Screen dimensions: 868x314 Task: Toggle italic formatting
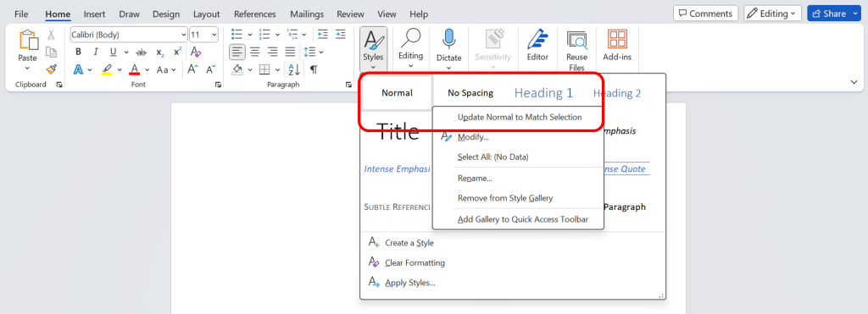[96, 52]
